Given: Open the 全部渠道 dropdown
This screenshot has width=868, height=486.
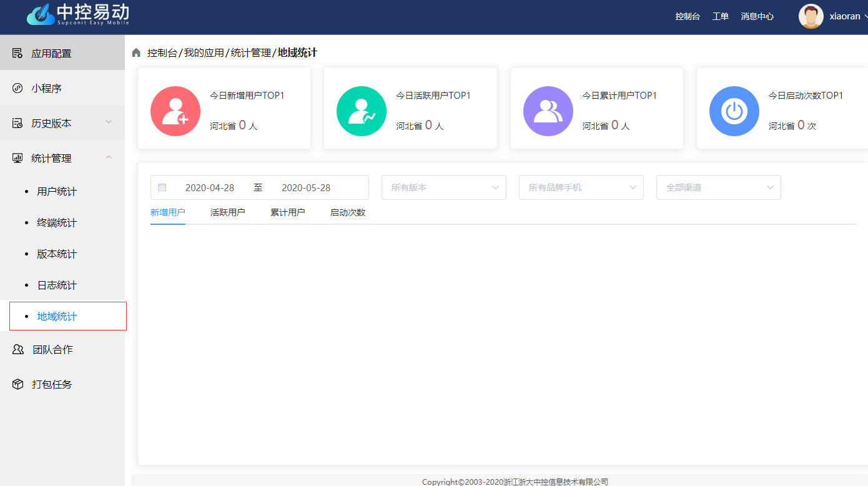Looking at the screenshot, I should tap(719, 187).
